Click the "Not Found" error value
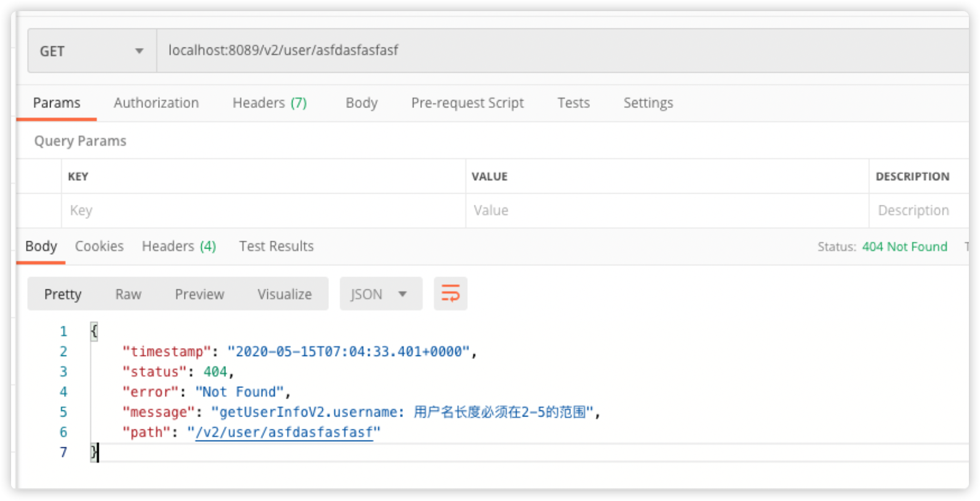Image resolution: width=980 pixels, height=501 pixels. 239,392
